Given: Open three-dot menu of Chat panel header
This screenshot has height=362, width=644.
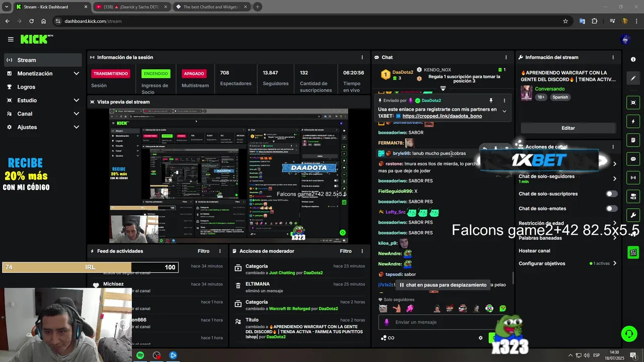Looking at the screenshot, I should coord(506,57).
